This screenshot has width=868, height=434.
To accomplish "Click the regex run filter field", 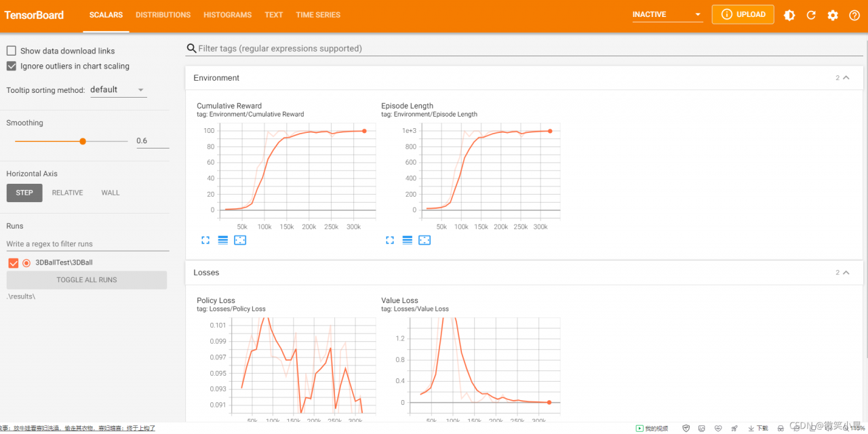I will point(87,244).
